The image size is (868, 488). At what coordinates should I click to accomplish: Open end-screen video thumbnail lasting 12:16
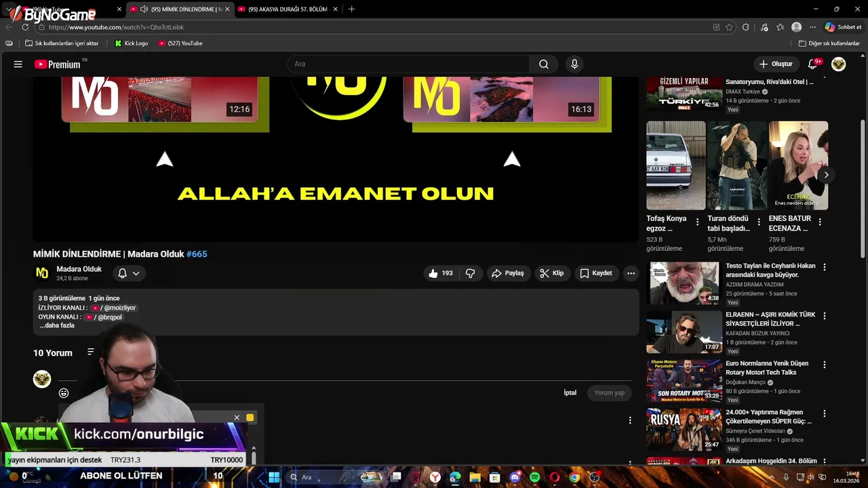click(159, 99)
